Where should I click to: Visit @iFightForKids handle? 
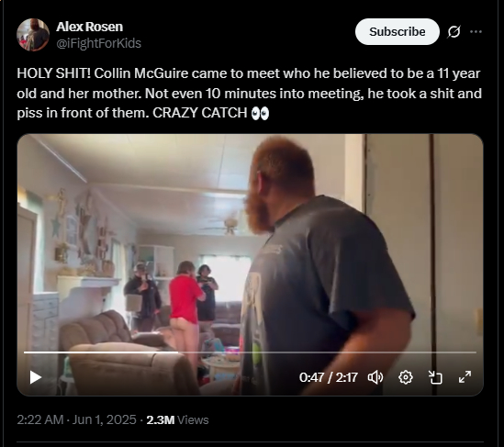pyautogui.click(x=98, y=43)
